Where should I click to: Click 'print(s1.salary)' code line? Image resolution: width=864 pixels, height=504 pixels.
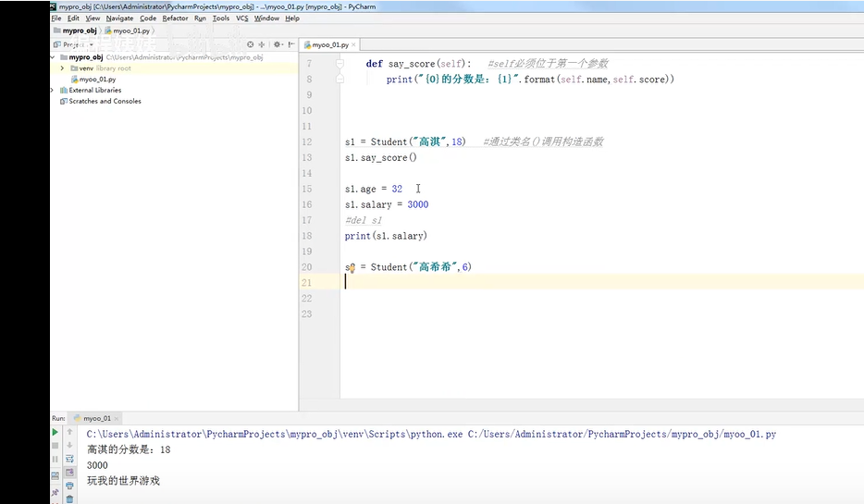(386, 236)
